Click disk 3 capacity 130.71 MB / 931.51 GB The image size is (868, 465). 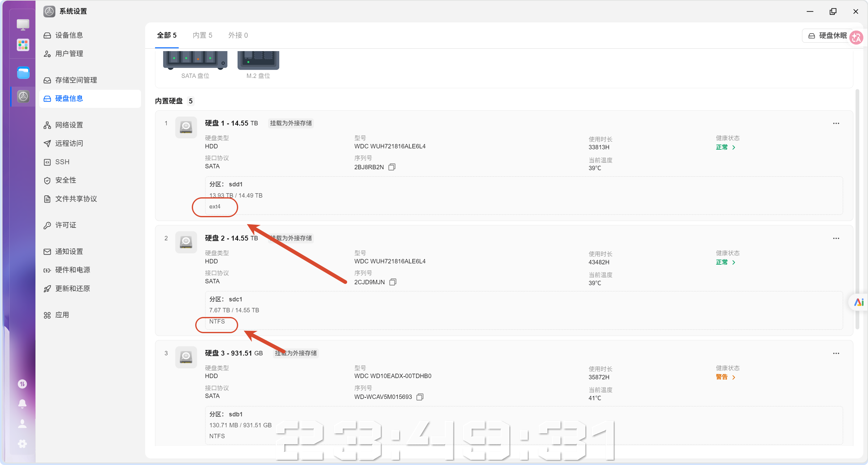(240, 425)
